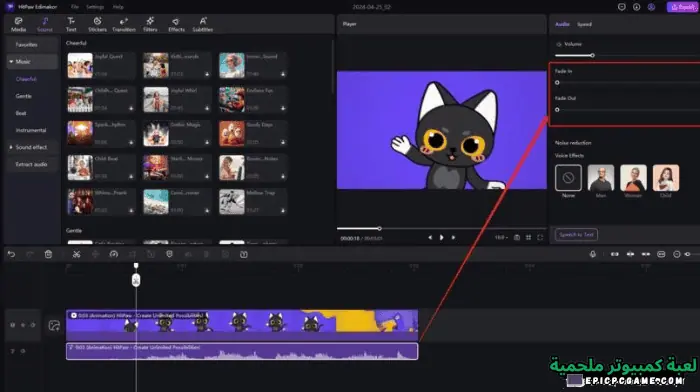The width and height of the screenshot is (700, 392).
Task: Step forward one frame in player
Action: (453, 238)
